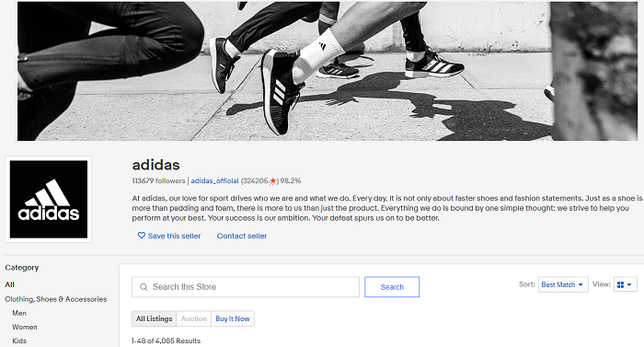644x347 pixels.
Task: Switch to the Buy It Now tab
Action: 233,318
